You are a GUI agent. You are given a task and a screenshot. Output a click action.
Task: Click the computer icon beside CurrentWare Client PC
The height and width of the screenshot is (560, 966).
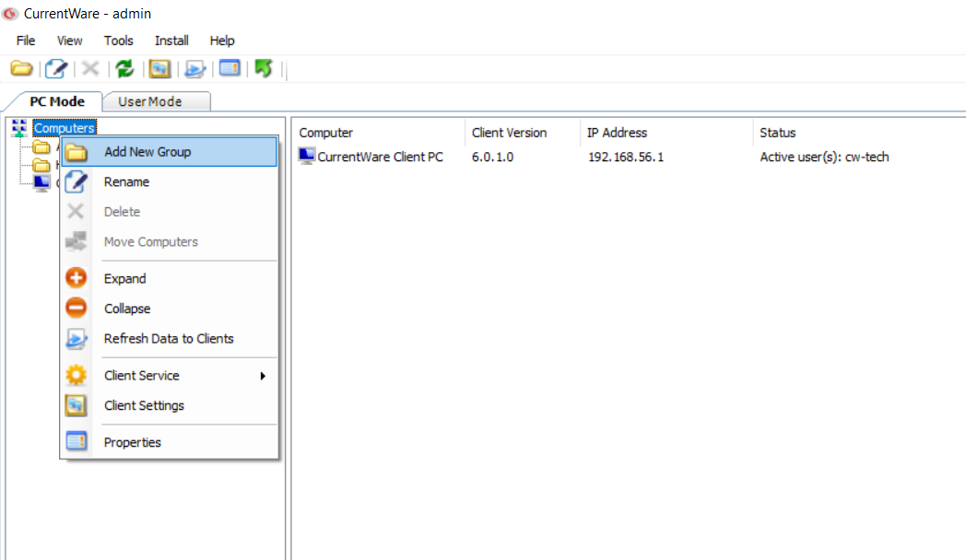pyautogui.click(x=306, y=156)
